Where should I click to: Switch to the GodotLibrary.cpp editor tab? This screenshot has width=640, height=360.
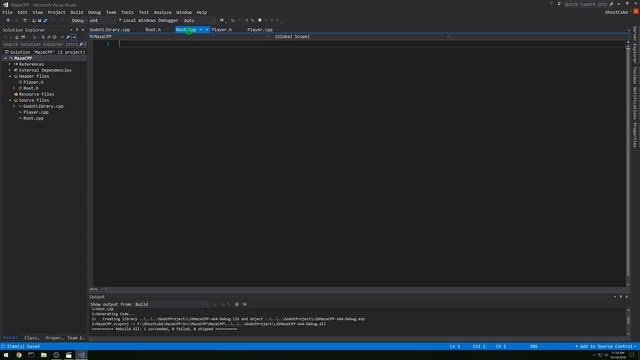(x=110, y=29)
